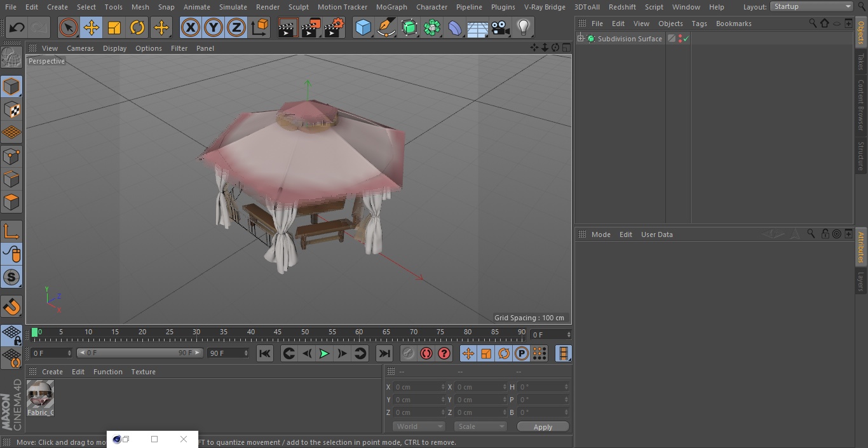This screenshot has height=448, width=868.
Task: Click the Undo arrow icon
Action: (x=17, y=27)
